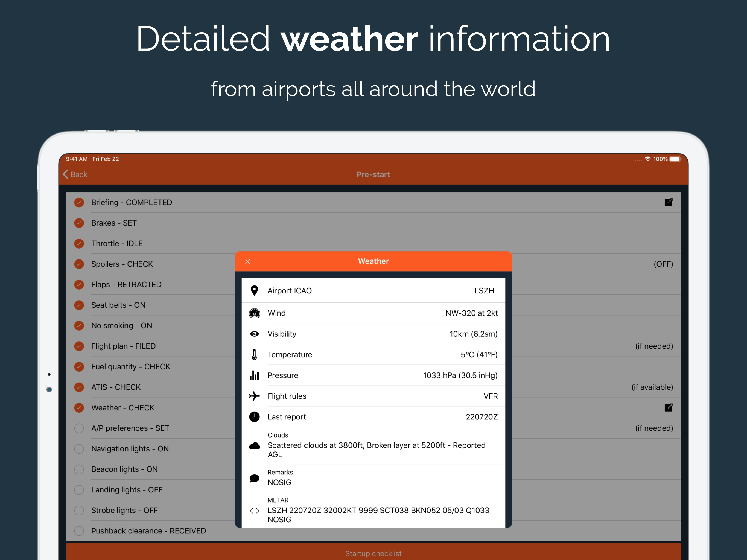Viewport: 747px width, 560px height.
Task: Tap (if needed) note on A/P preferences row
Action: [654, 428]
